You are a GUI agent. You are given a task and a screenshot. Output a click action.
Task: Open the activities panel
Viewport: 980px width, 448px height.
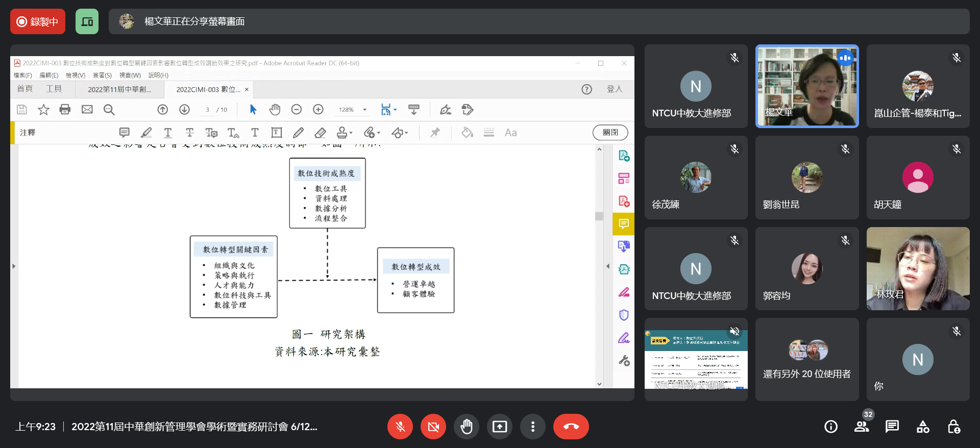tap(923, 427)
